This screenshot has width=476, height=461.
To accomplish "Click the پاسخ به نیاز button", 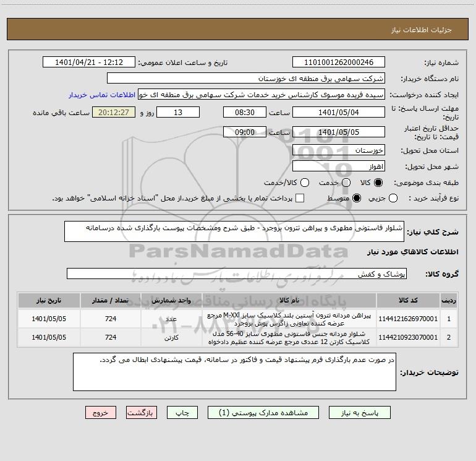I will point(359,413).
